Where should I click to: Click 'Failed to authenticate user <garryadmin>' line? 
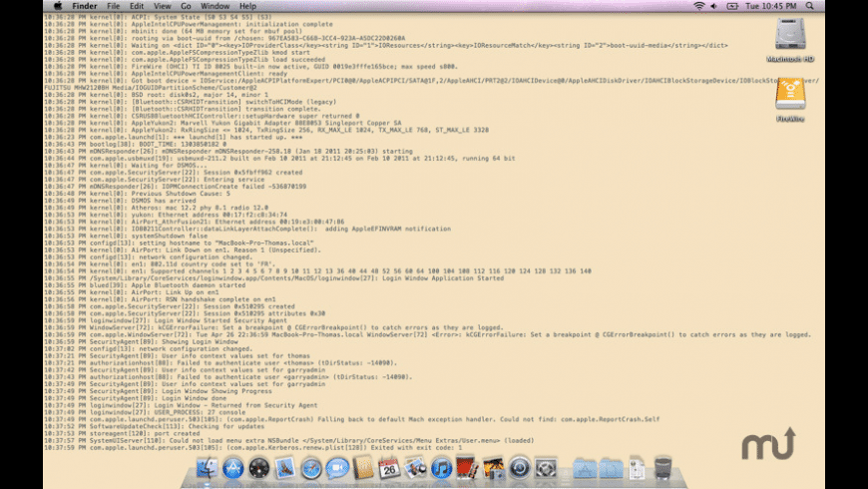pos(228,376)
